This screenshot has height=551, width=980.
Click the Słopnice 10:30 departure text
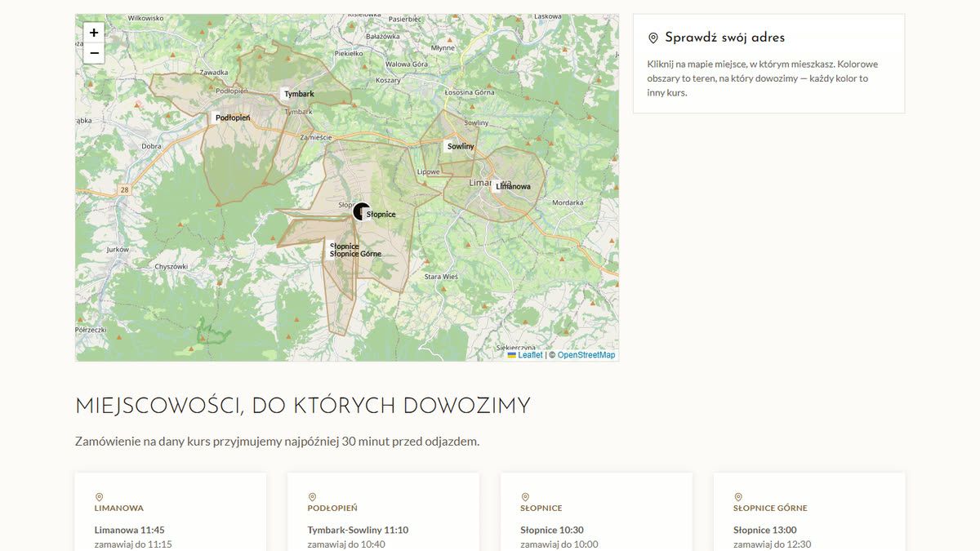(x=552, y=530)
